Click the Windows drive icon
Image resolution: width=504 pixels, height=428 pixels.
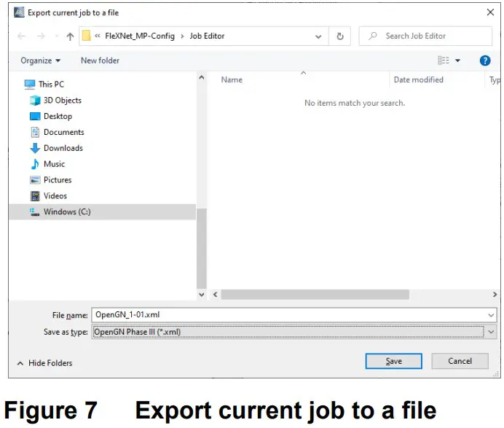point(35,212)
